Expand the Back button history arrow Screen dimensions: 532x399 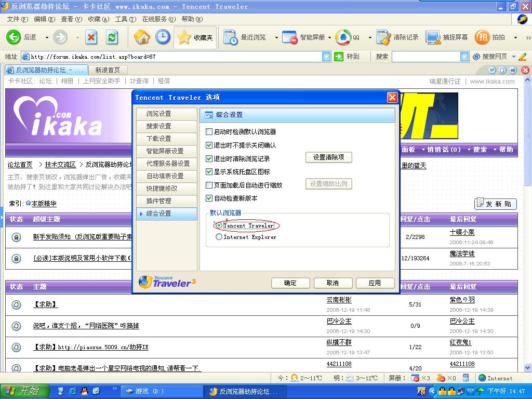click(x=47, y=37)
